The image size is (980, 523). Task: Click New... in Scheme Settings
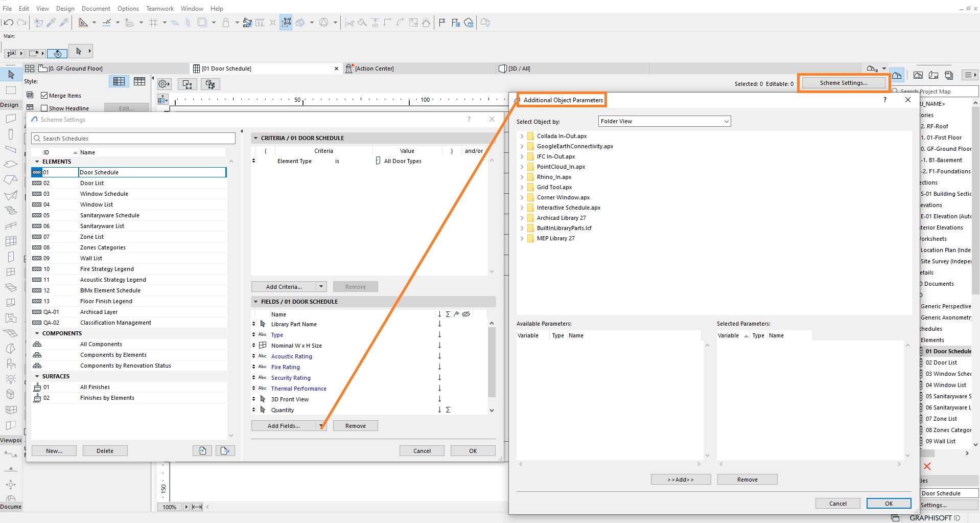point(54,451)
